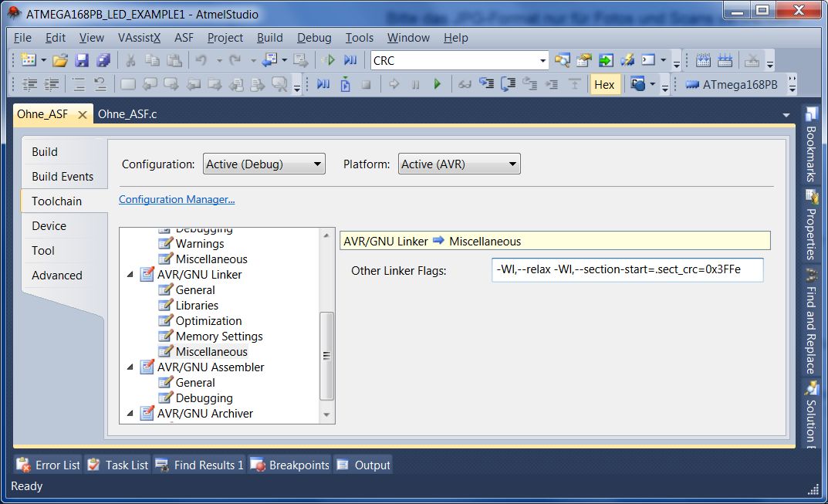Collapse the AVR/GNU Archiver tree node
This screenshot has height=504, width=828.
tap(130, 414)
